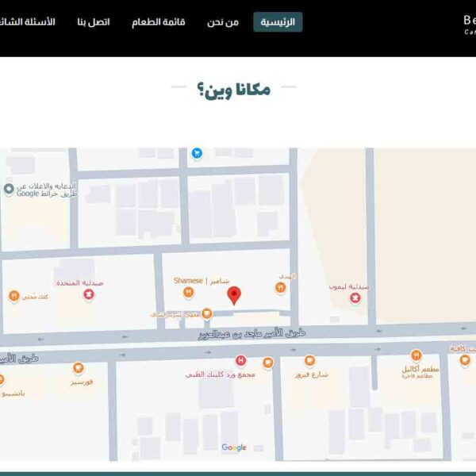Click the 'بانشينو' map label

click(x=13, y=393)
